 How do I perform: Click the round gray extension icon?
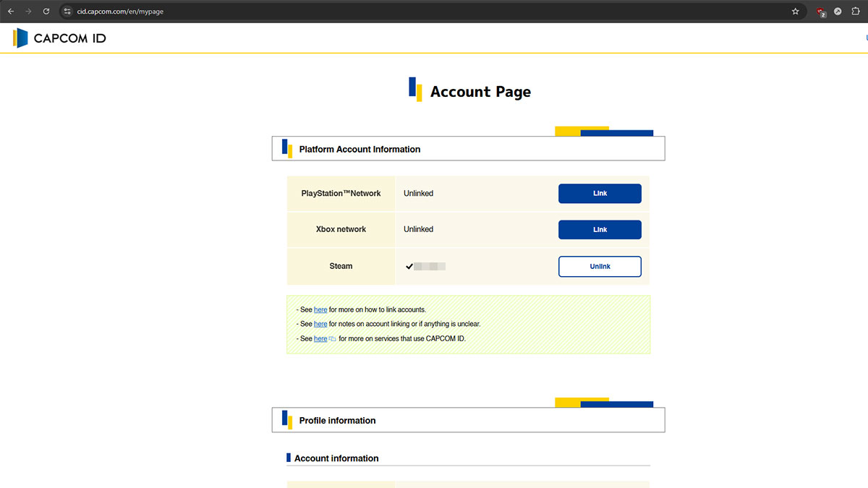(x=838, y=12)
